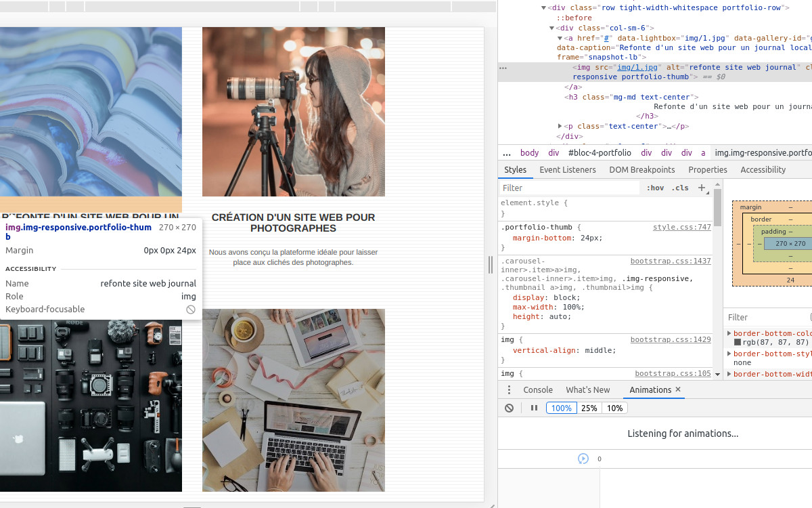Click the Styles filter input field
Viewport: 812px width, 508px height.
pos(568,188)
